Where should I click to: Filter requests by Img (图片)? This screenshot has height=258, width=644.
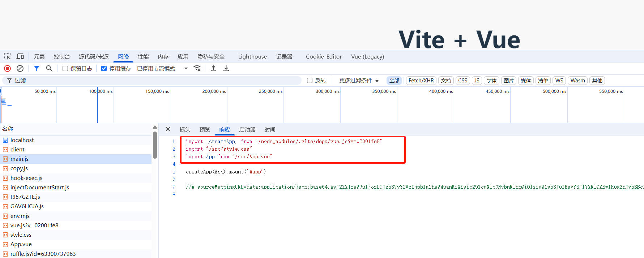point(509,81)
